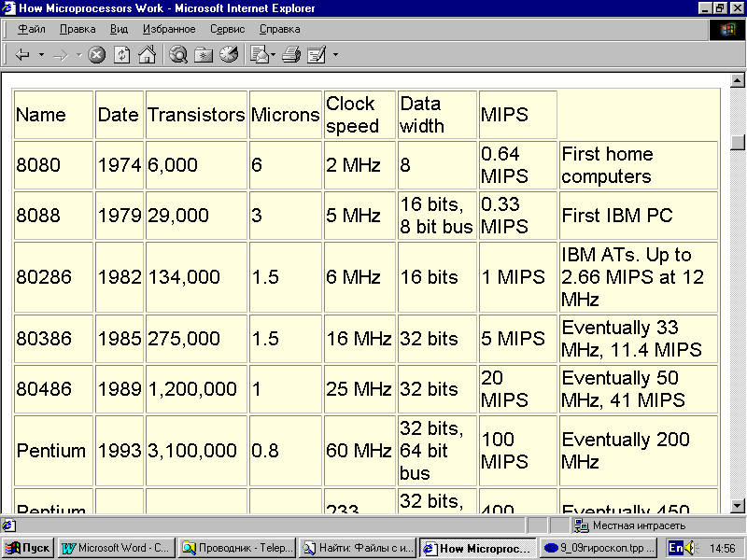
Task: Click the Windows logo throbber icon
Action: click(x=727, y=30)
